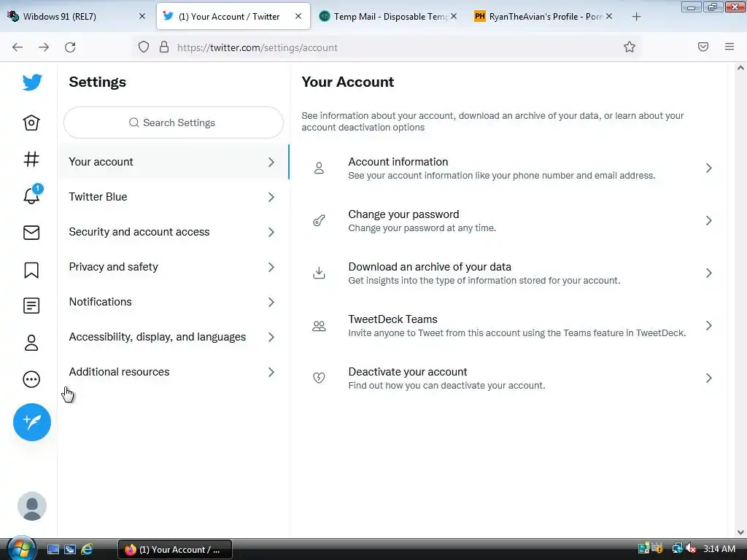This screenshot has width=747, height=560.
Task: Click the chevron on Account information row
Action: (x=709, y=168)
